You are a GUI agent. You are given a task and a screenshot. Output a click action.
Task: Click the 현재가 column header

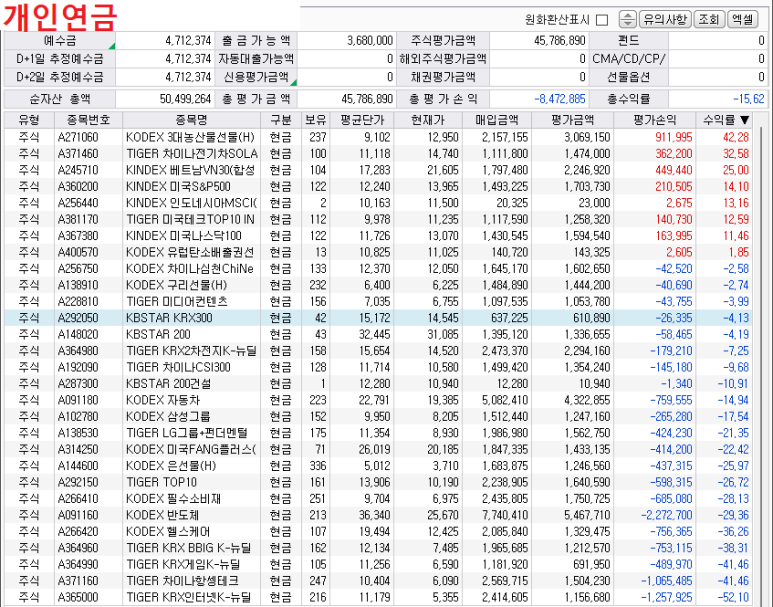428,120
